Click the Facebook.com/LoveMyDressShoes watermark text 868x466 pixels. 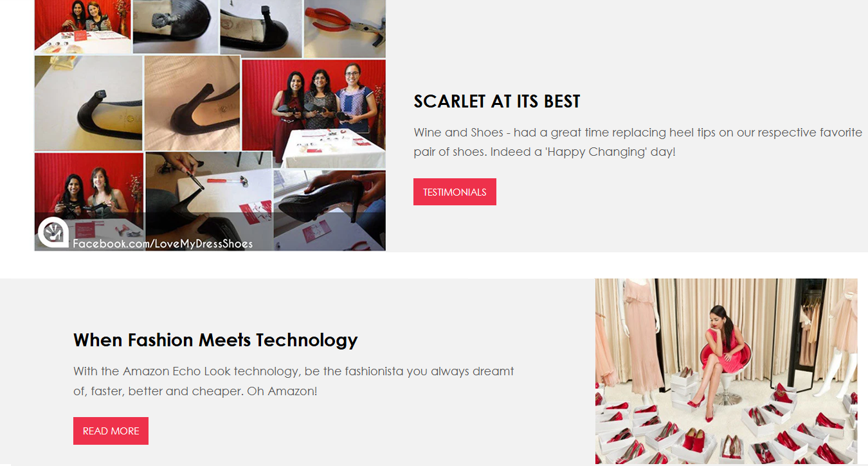tap(163, 244)
